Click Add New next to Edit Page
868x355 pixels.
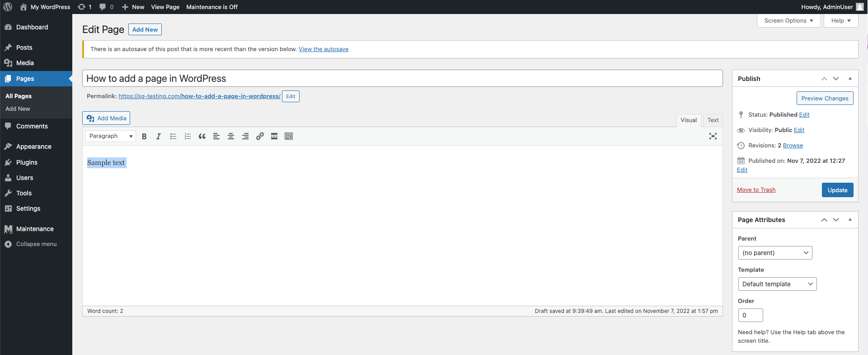click(x=145, y=29)
